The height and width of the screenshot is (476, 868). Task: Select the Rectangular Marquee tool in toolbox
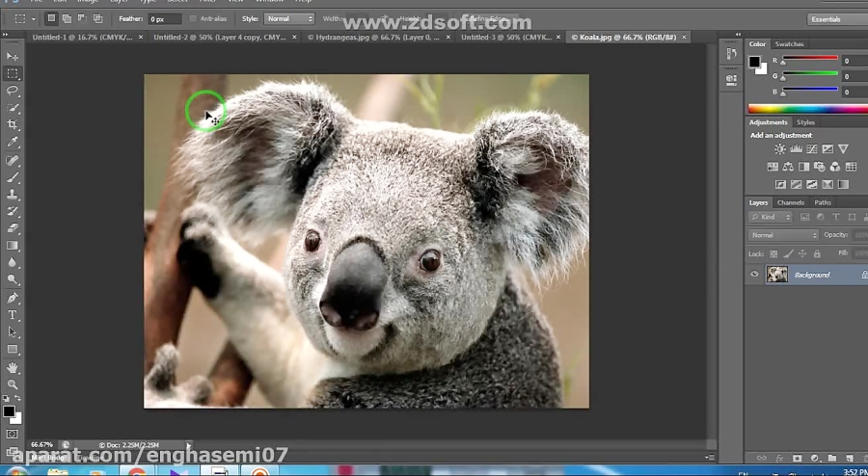[x=13, y=73]
